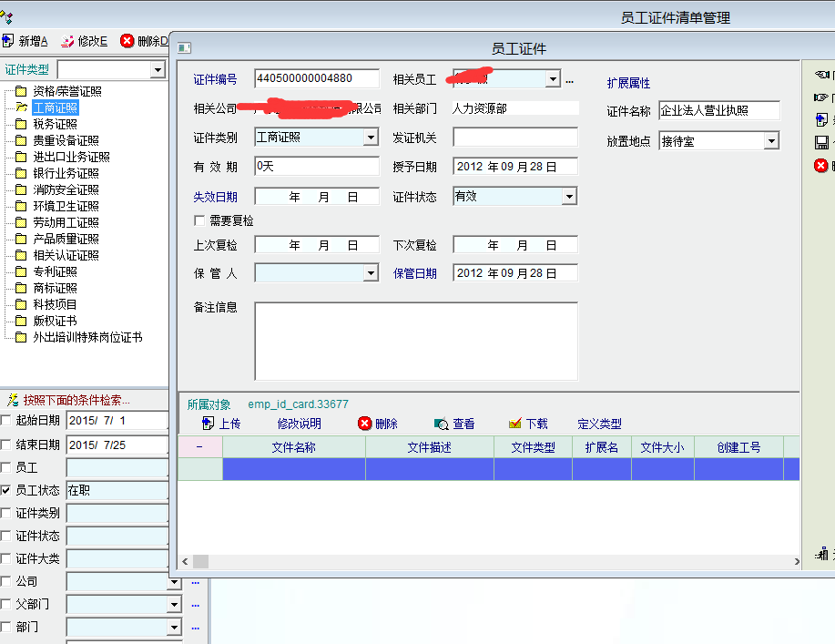Open the 放置地点 dropdown showing 接待室
835x644 pixels.
tap(770, 141)
